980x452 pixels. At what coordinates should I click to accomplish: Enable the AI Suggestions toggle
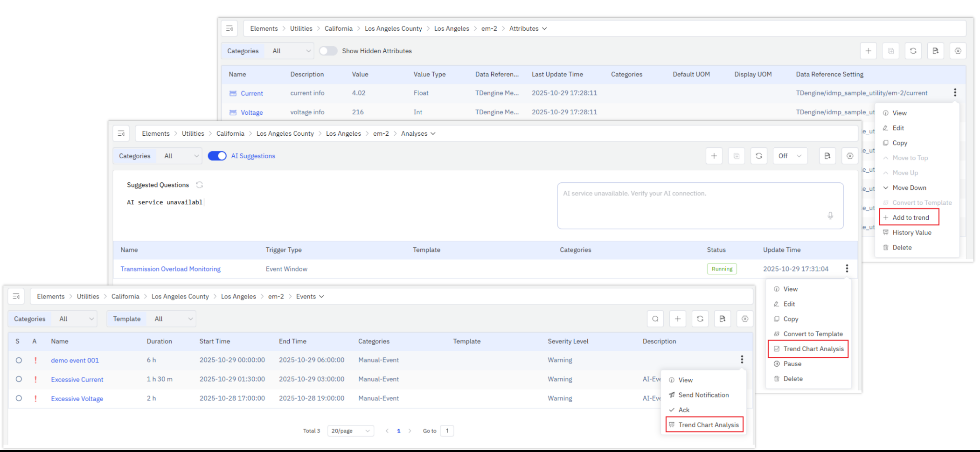tap(217, 156)
